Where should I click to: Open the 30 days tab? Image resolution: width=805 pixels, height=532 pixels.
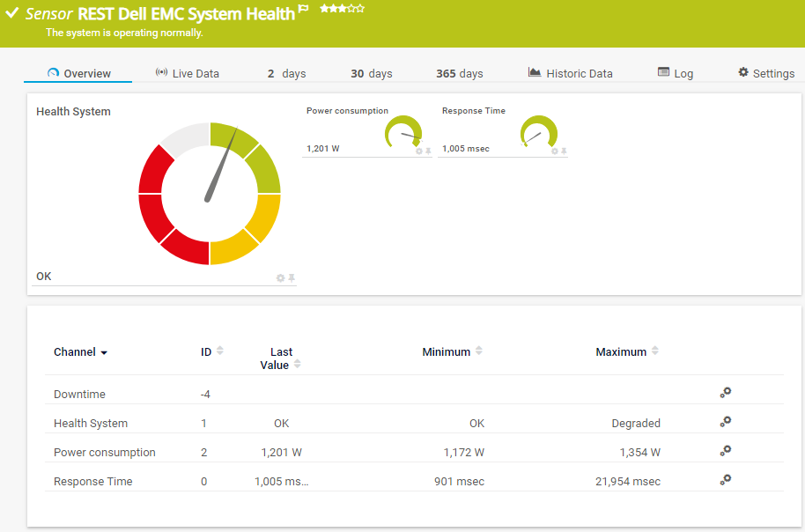(371, 73)
